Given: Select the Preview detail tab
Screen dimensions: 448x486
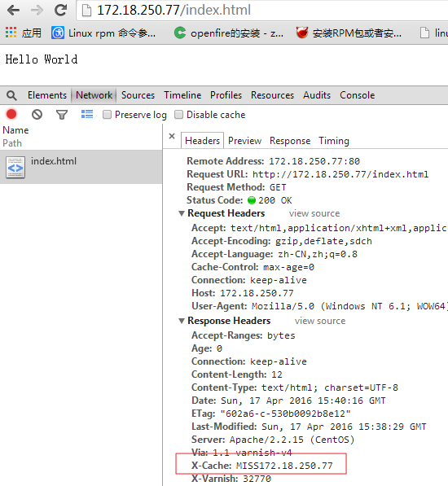Looking at the screenshot, I should click(x=244, y=141).
